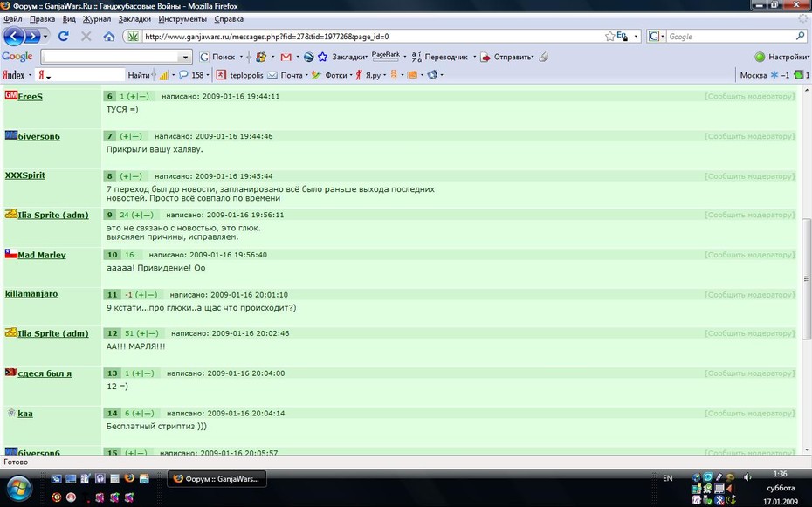
Task: Open the Windows Start orb
Action: 19,487
